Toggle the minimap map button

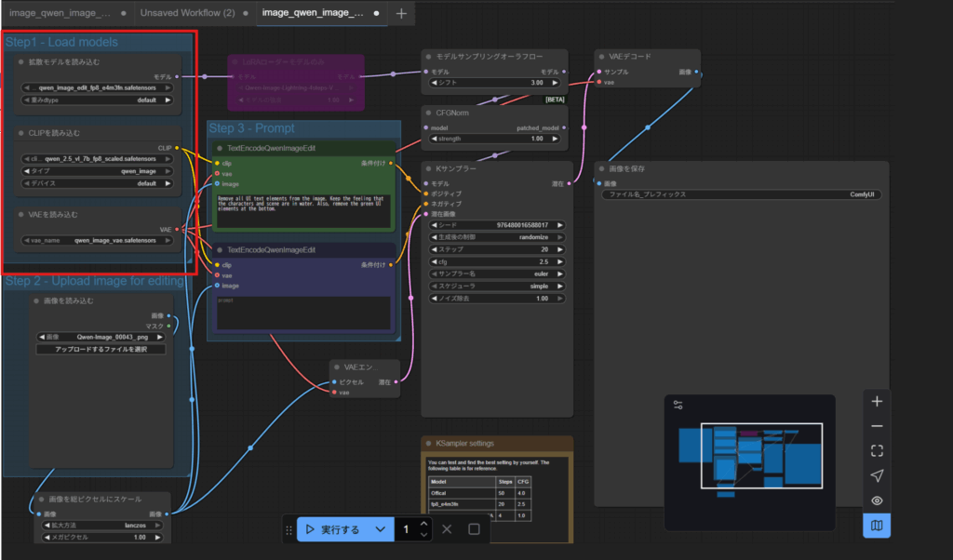[877, 526]
